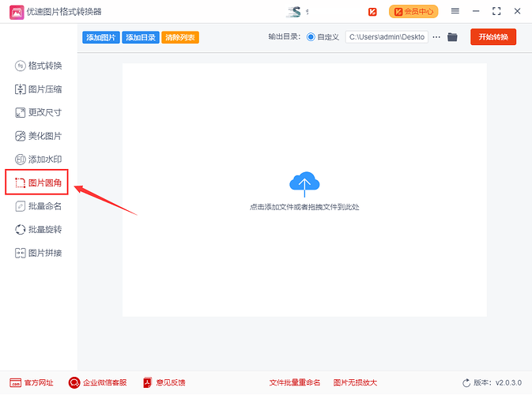Open the 官方网址 link text
The width and height of the screenshot is (532, 395).
(x=39, y=383)
